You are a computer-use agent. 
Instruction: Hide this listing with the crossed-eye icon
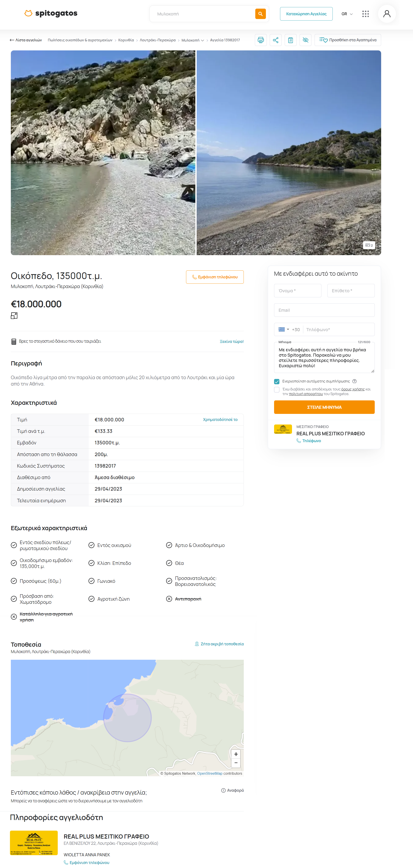(305, 40)
